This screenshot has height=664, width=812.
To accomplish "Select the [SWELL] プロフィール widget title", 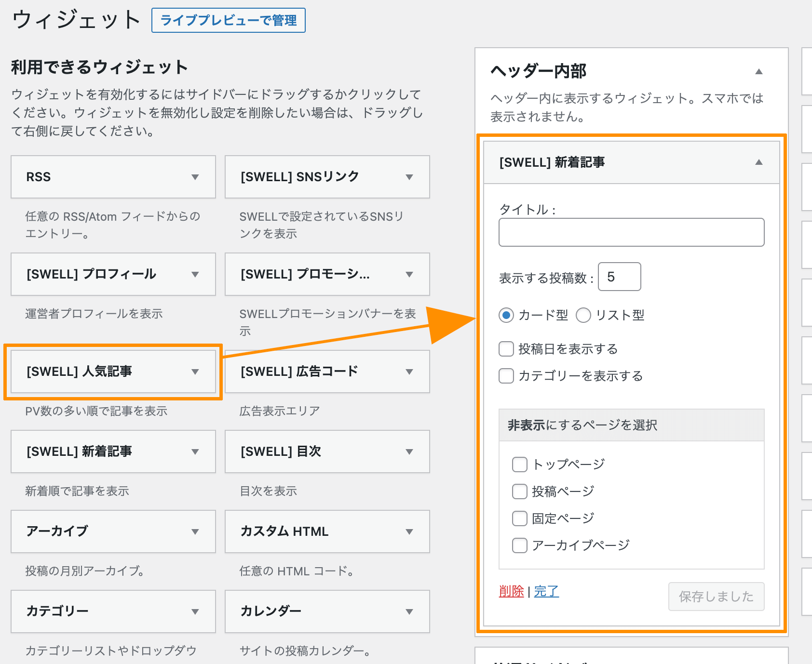I will click(x=91, y=274).
